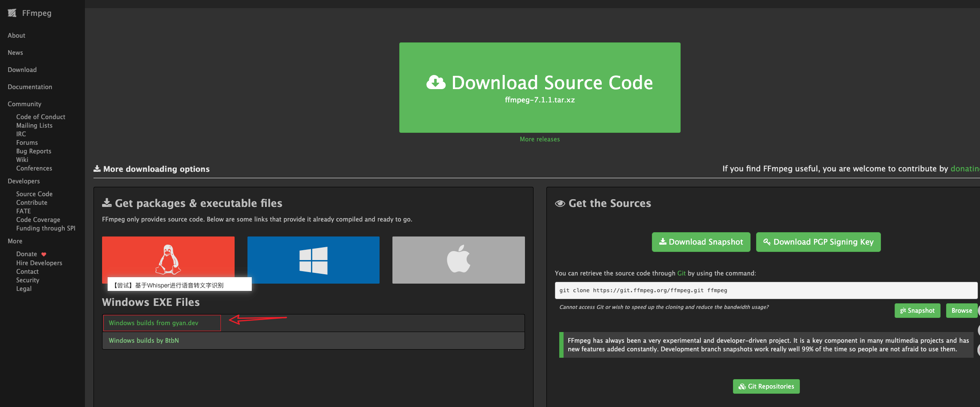Viewport: 980px width, 407px height.
Task: Go to Download in sidebar
Action: 22,70
